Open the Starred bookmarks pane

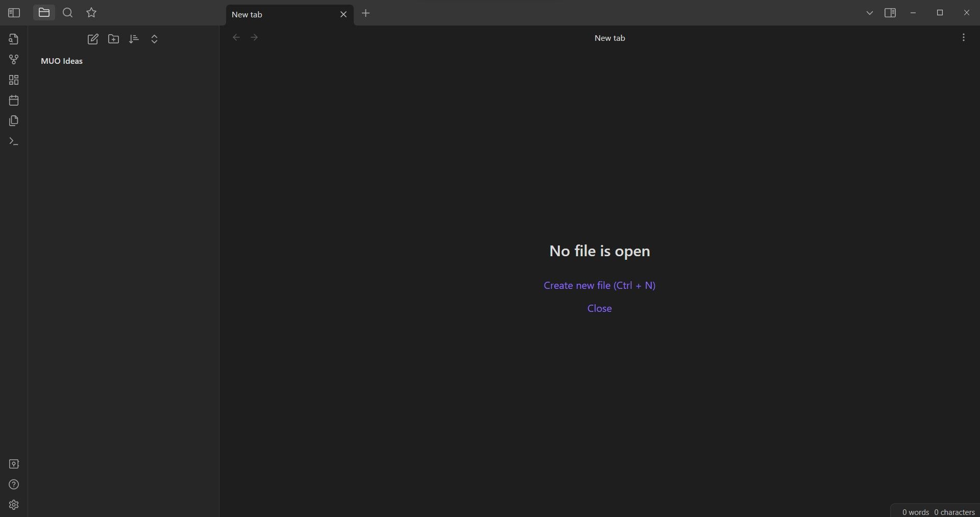pyautogui.click(x=91, y=13)
